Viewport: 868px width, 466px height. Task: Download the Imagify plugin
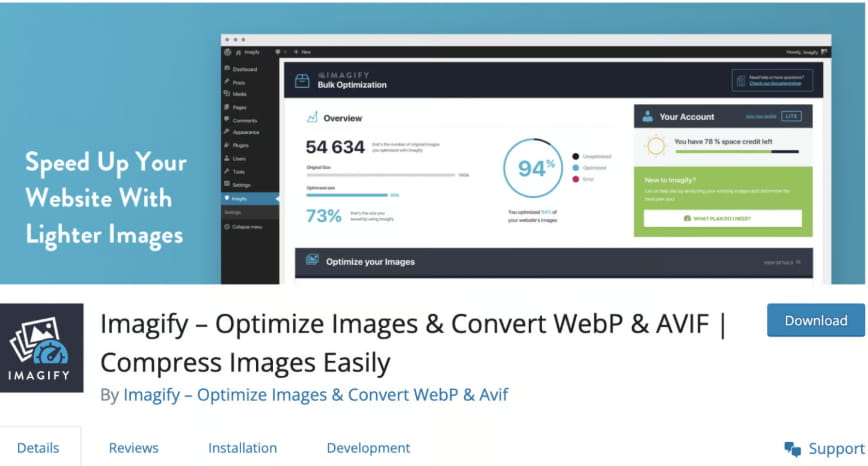click(x=815, y=320)
